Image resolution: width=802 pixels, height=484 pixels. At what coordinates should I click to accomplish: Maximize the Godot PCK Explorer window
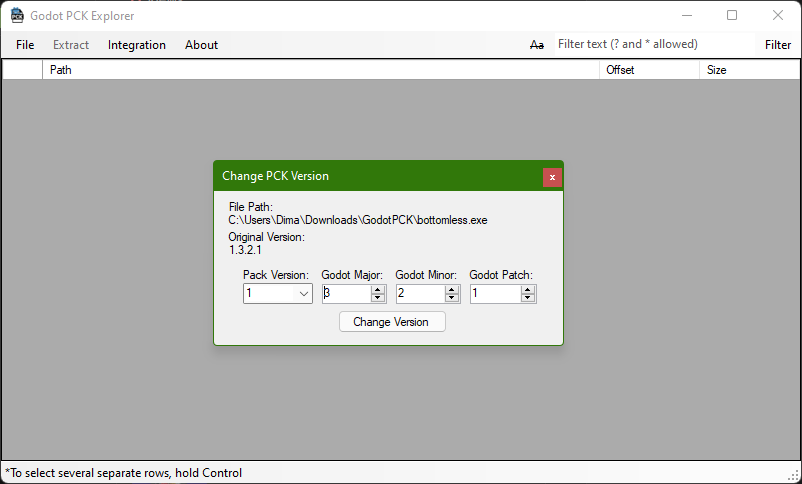[732, 15]
